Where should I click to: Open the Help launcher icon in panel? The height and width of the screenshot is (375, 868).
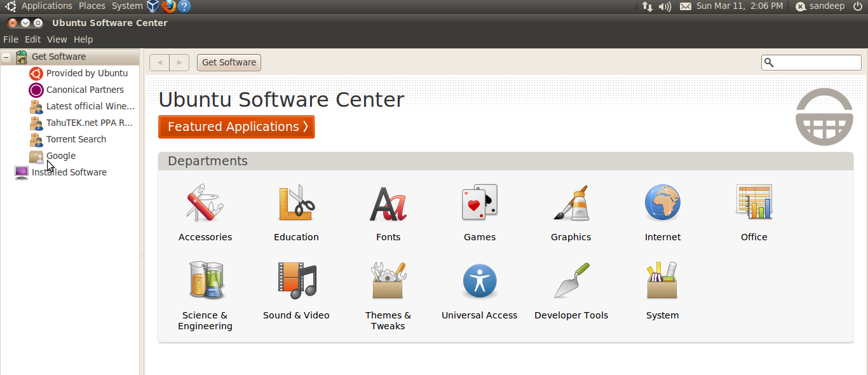pyautogui.click(x=184, y=6)
